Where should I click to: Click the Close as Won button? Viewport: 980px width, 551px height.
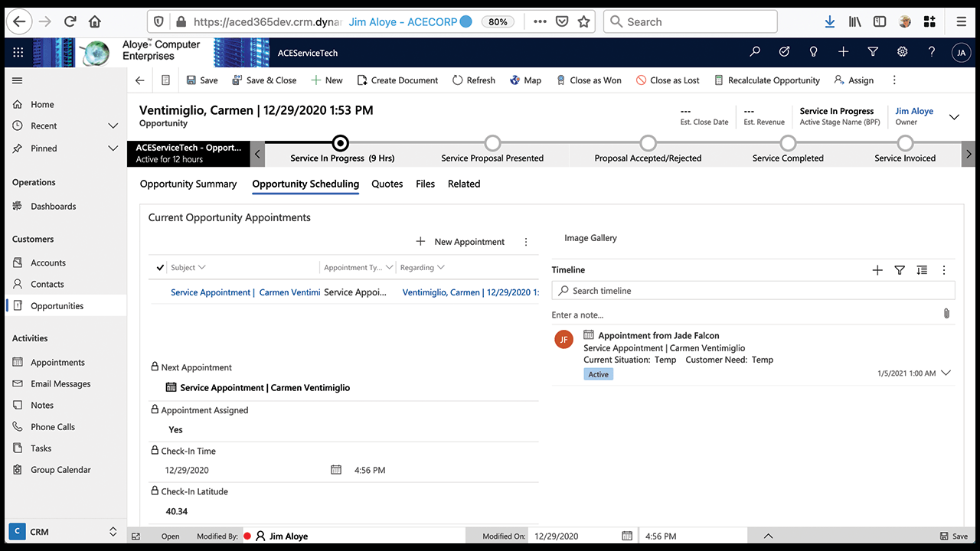(588, 80)
